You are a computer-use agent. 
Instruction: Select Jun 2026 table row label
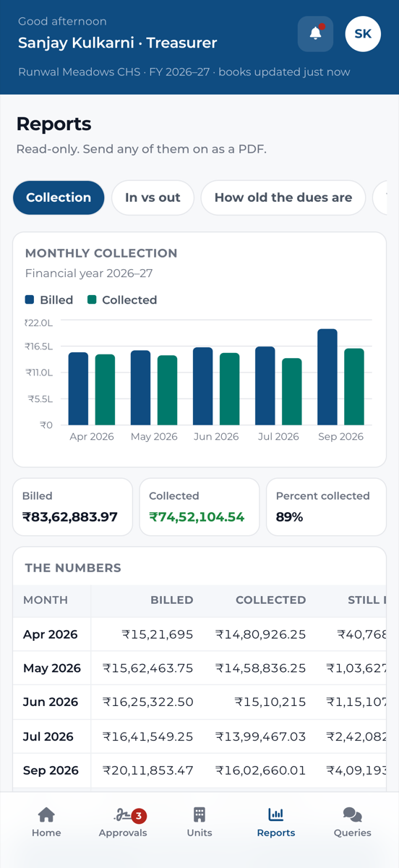tap(51, 702)
